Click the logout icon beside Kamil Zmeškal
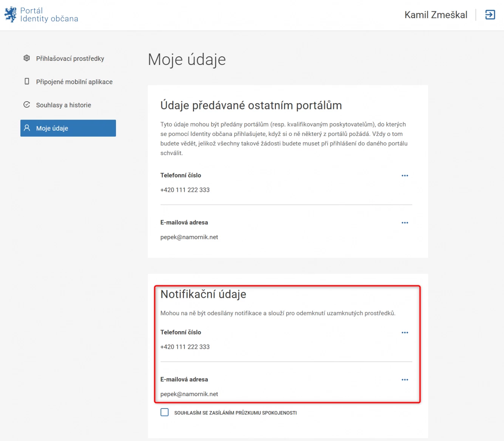 (x=490, y=15)
